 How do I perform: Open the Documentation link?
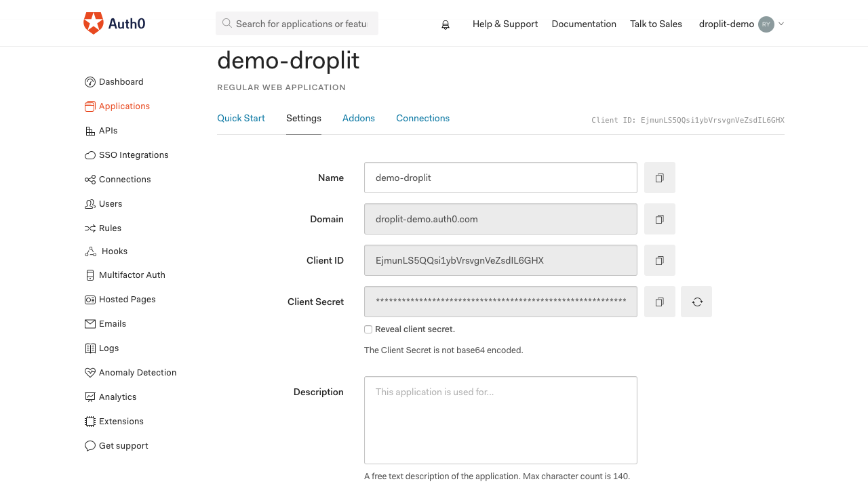(584, 24)
